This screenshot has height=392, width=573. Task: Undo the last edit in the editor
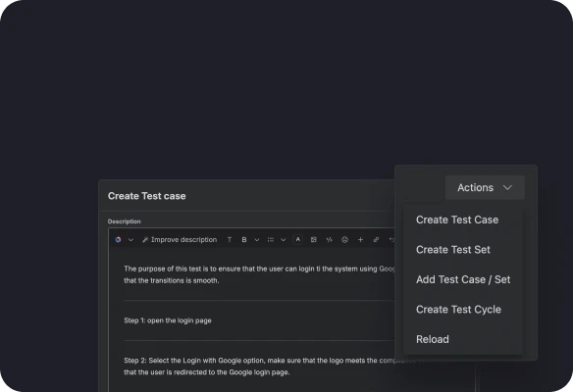391,240
